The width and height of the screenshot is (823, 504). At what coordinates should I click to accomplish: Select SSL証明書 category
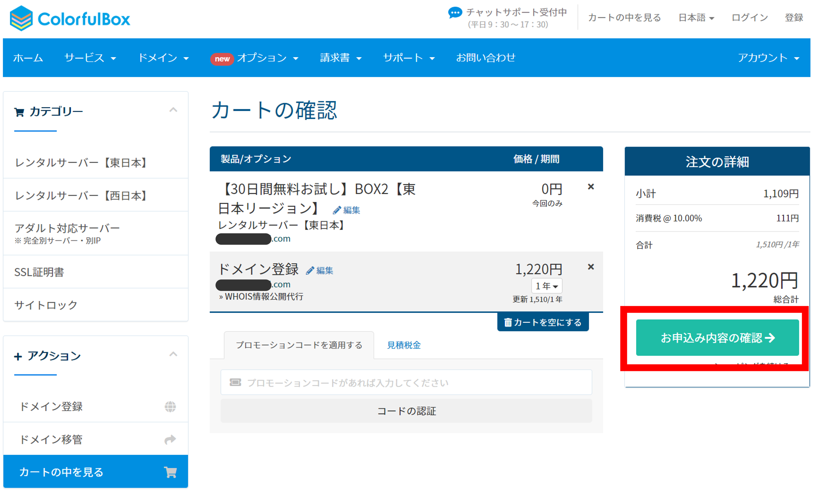click(x=95, y=272)
